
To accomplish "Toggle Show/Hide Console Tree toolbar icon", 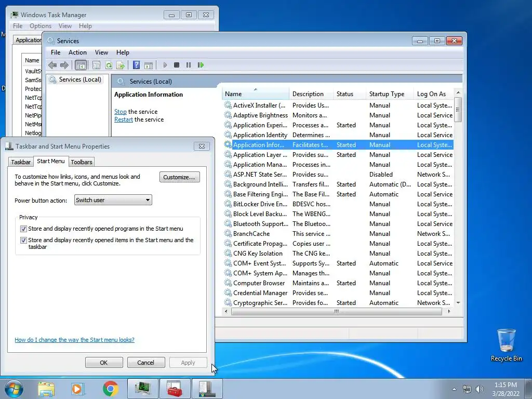I will click(81, 65).
